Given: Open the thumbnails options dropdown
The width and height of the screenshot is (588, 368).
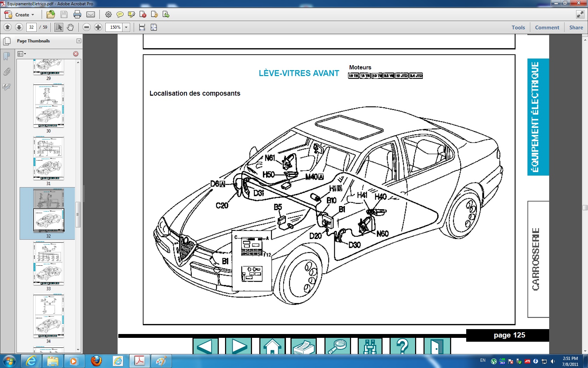Looking at the screenshot, I should 22,54.
